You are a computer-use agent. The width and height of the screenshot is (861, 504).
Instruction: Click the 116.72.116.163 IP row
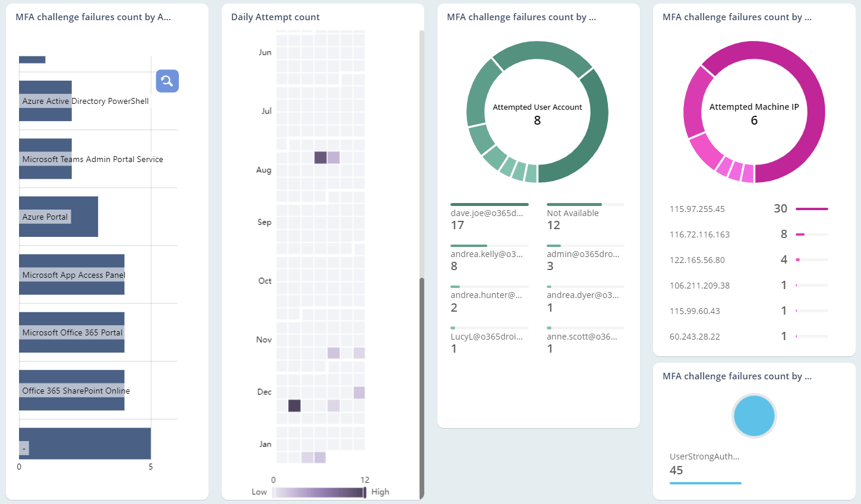[x=699, y=234]
